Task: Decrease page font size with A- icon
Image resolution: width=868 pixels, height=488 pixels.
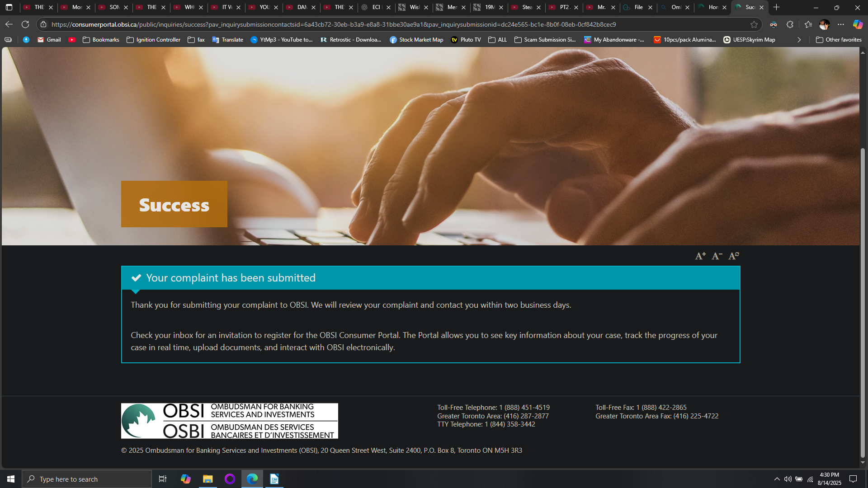Action: pos(717,256)
